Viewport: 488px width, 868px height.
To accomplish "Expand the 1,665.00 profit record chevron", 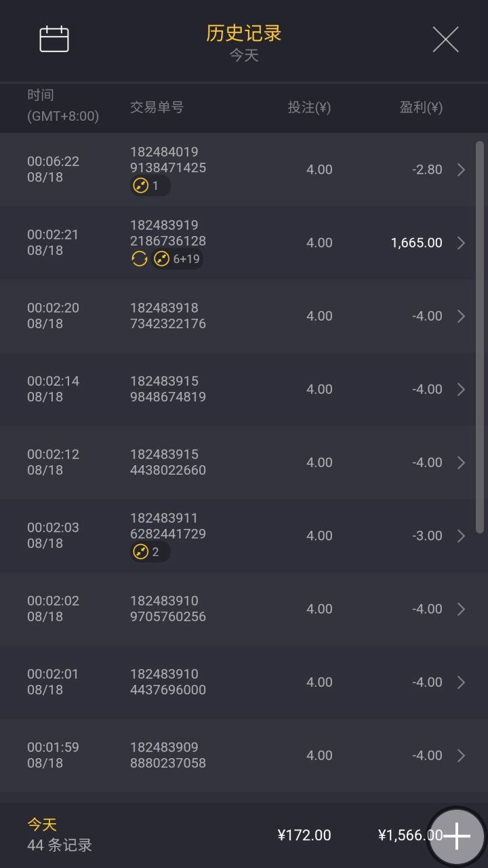I will 461,243.
